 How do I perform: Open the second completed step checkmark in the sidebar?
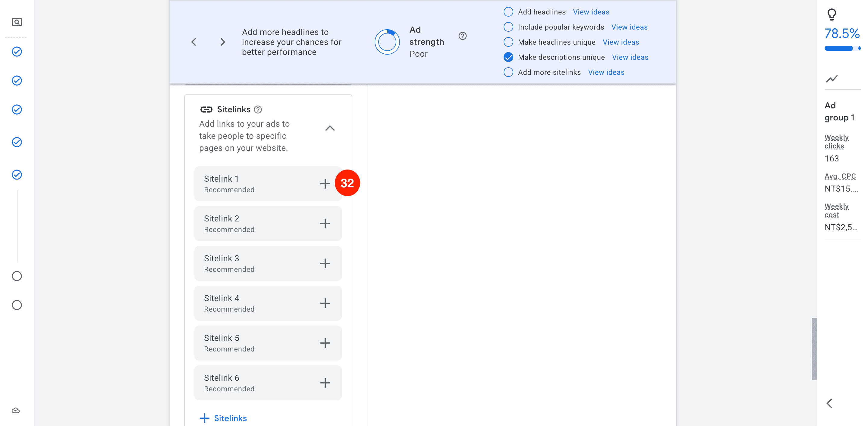[17, 81]
